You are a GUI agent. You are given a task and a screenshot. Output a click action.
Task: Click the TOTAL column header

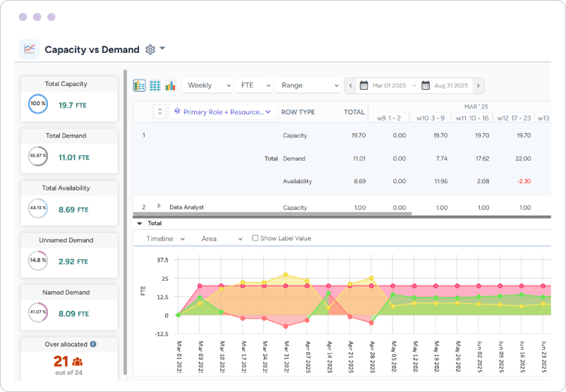354,112
